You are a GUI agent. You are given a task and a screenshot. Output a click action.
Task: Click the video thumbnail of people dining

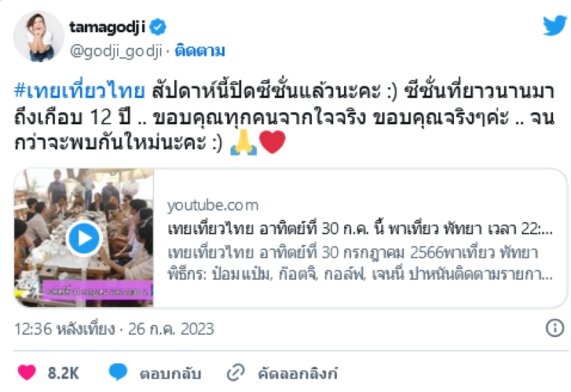pyautogui.click(x=84, y=238)
